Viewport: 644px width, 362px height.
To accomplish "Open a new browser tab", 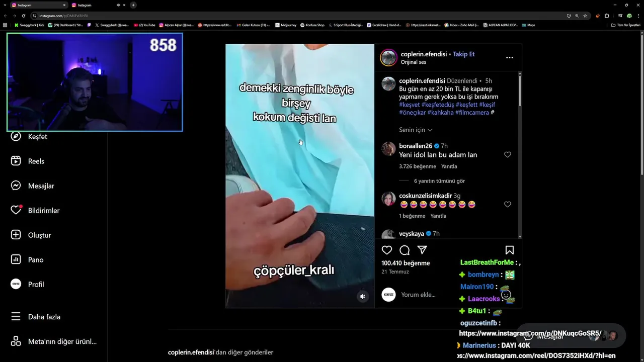I will click(133, 5).
